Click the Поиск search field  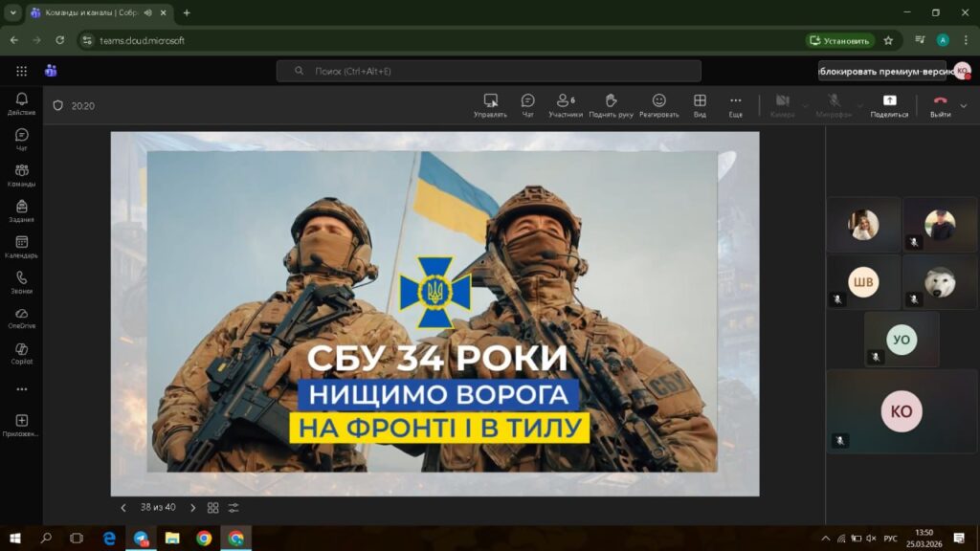tap(488, 71)
